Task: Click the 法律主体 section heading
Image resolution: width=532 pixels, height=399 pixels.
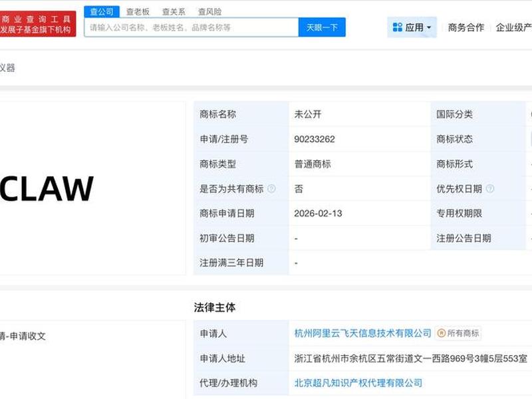Action: pos(214,307)
